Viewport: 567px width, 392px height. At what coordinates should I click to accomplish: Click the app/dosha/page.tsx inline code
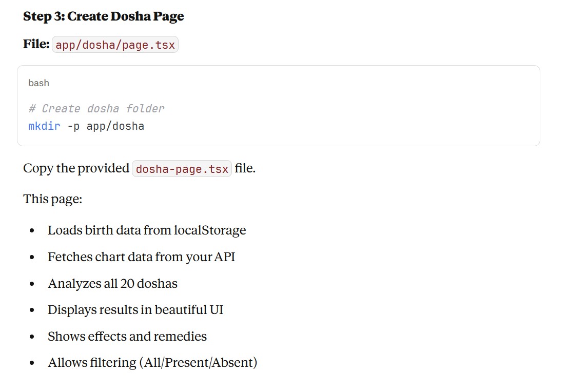pos(115,45)
